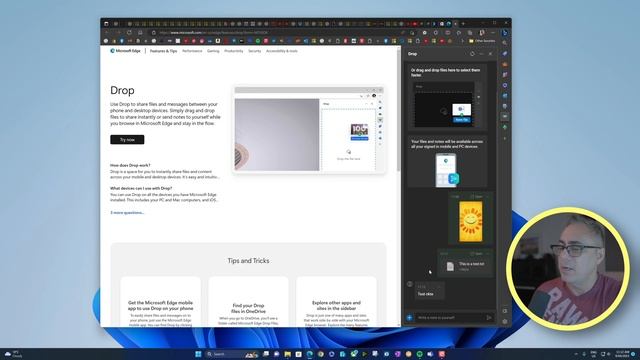The image size is (640, 360).
Task: Open sidebar settings gear at bottom
Action: click(x=505, y=321)
